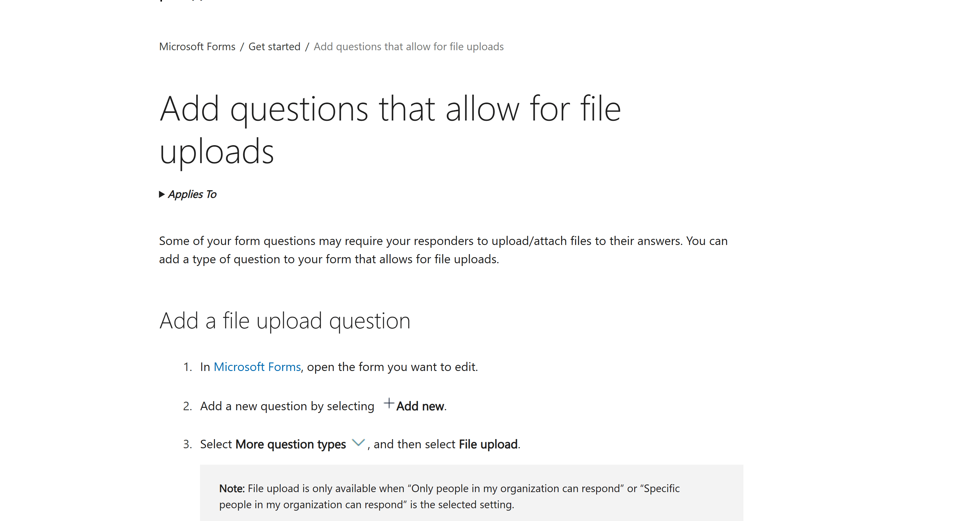Click step 3 text beginning with Select
This screenshot has height=521, width=980.
click(x=360, y=444)
